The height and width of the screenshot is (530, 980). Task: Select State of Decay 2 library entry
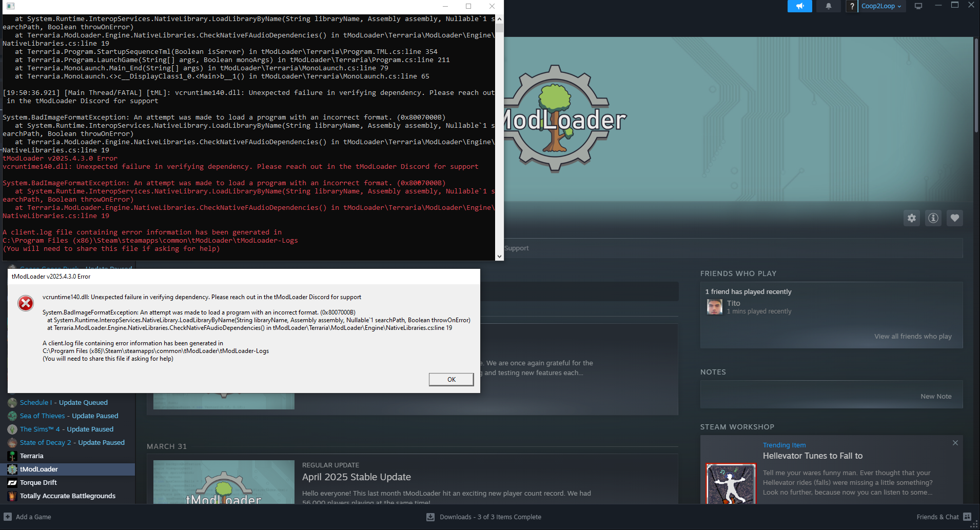coord(69,443)
